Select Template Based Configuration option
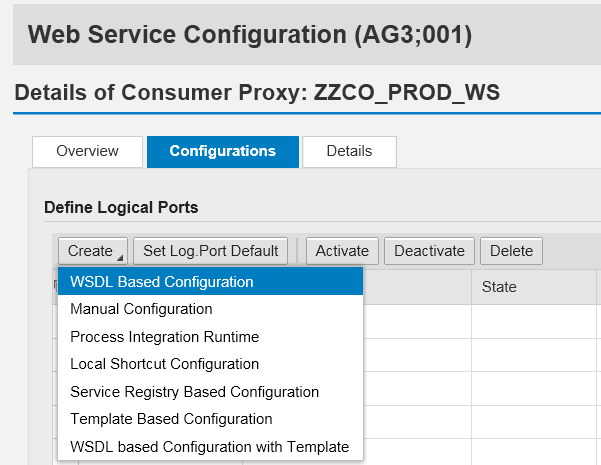Image resolution: width=601 pixels, height=465 pixels. [x=210, y=419]
